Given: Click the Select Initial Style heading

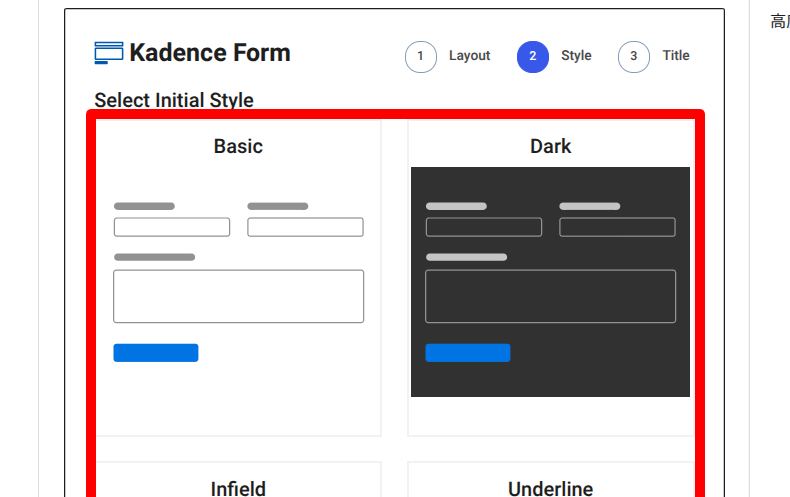Looking at the screenshot, I should (174, 100).
